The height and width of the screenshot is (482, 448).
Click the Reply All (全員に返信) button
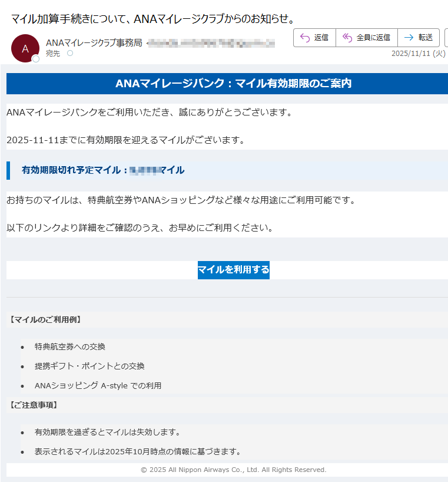(367, 38)
